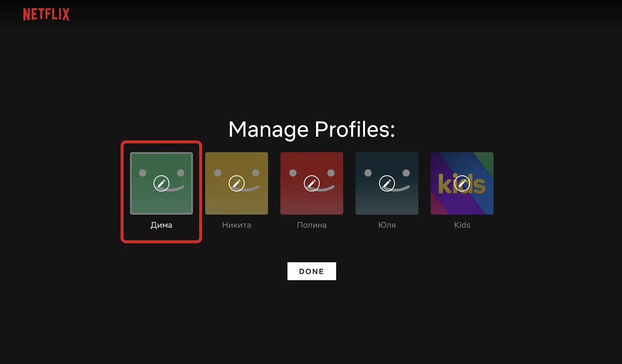The width and height of the screenshot is (622, 364).
Task: Click the profile name Полина
Action: (x=312, y=225)
